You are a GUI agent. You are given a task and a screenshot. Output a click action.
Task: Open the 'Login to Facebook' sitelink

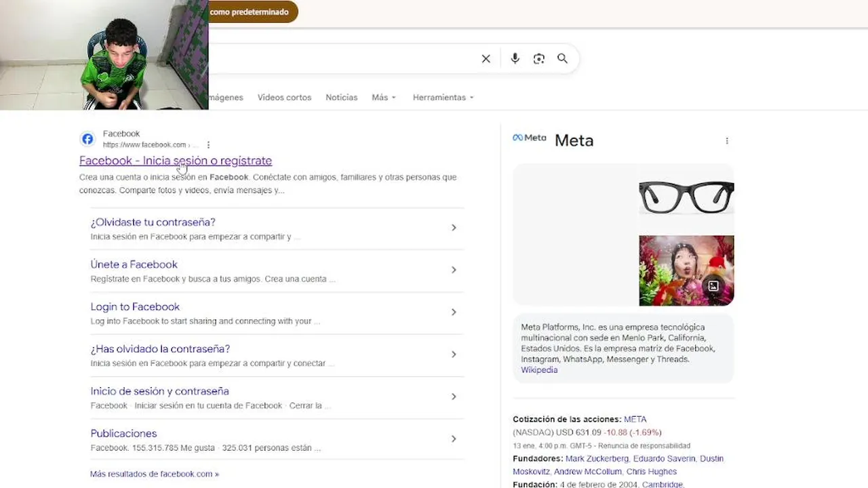(x=135, y=307)
